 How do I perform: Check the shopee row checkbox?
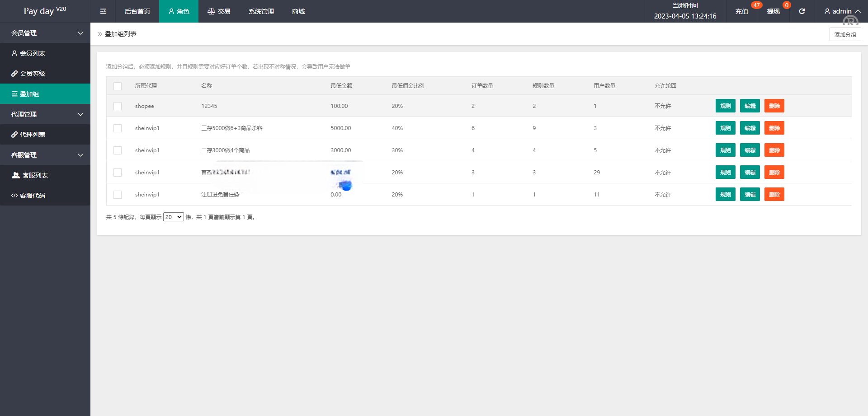click(118, 106)
